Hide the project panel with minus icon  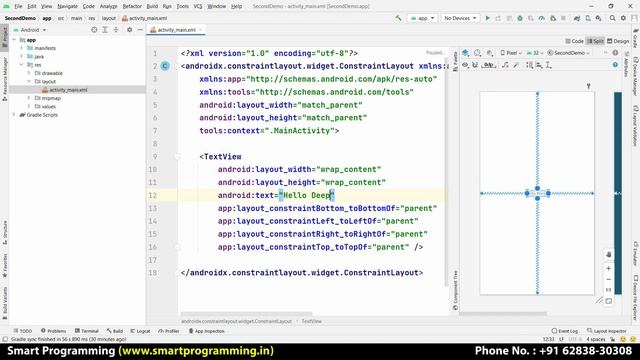(140, 30)
